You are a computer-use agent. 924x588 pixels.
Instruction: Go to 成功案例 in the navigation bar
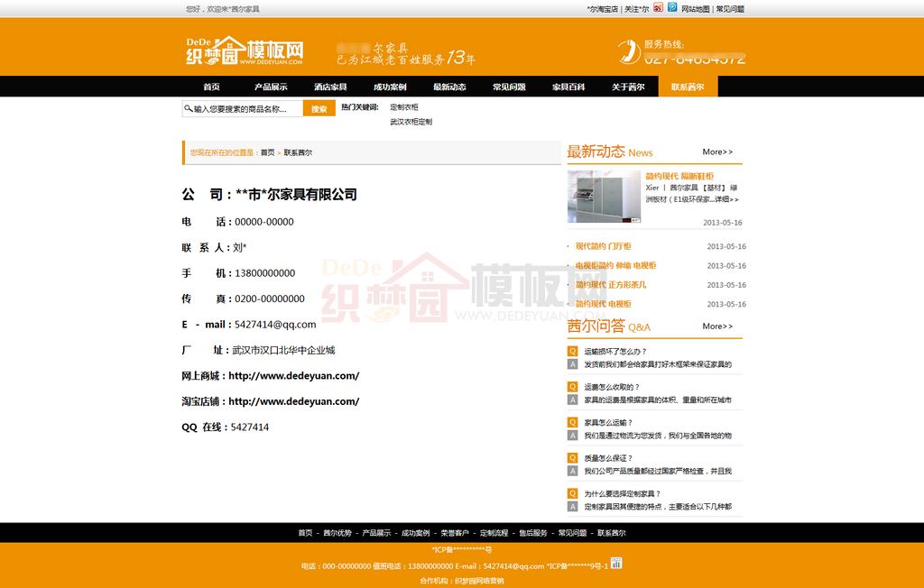pos(390,87)
